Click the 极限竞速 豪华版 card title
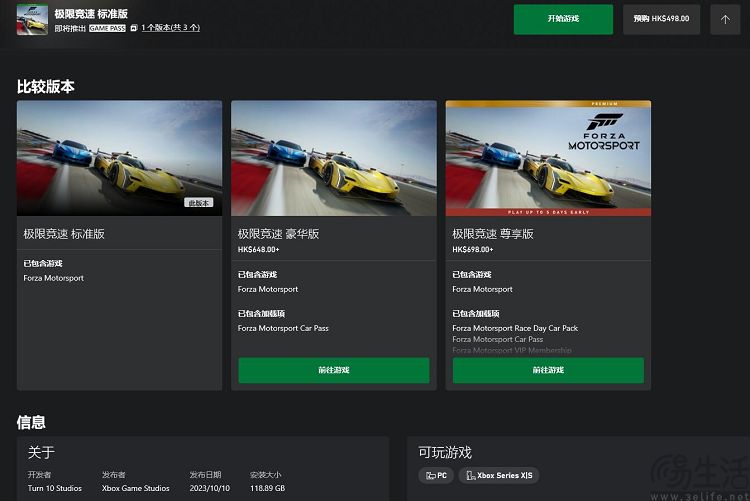The height and width of the screenshot is (501, 750). pyautogui.click(x=278, y=234)
